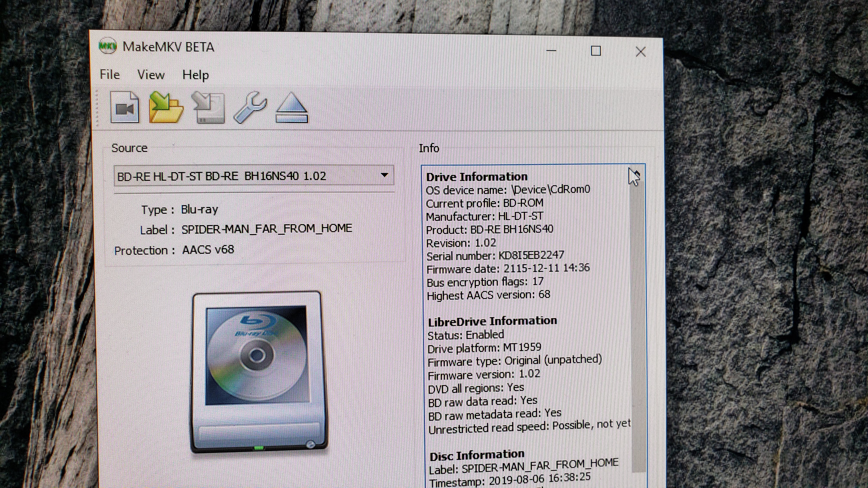868x488 pixels.
Task: Click the Firmware version 1.02 line
Action: (x=484, y=375)
